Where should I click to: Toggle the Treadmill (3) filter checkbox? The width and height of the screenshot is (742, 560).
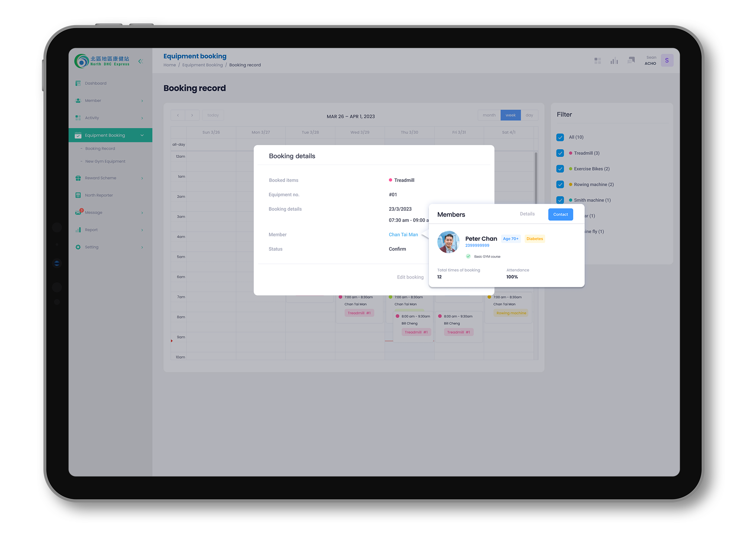click(x=560, y=153)
